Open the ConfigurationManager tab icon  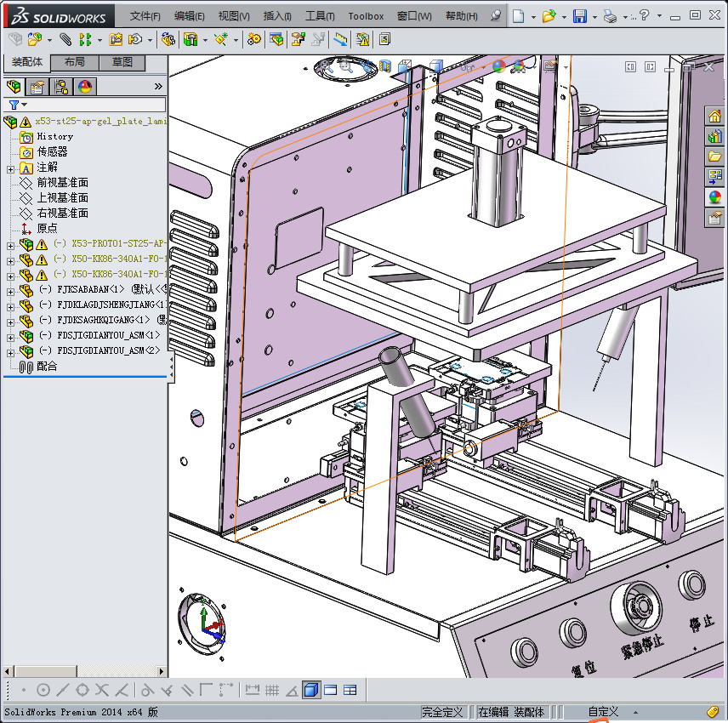[x=61, y=86]
